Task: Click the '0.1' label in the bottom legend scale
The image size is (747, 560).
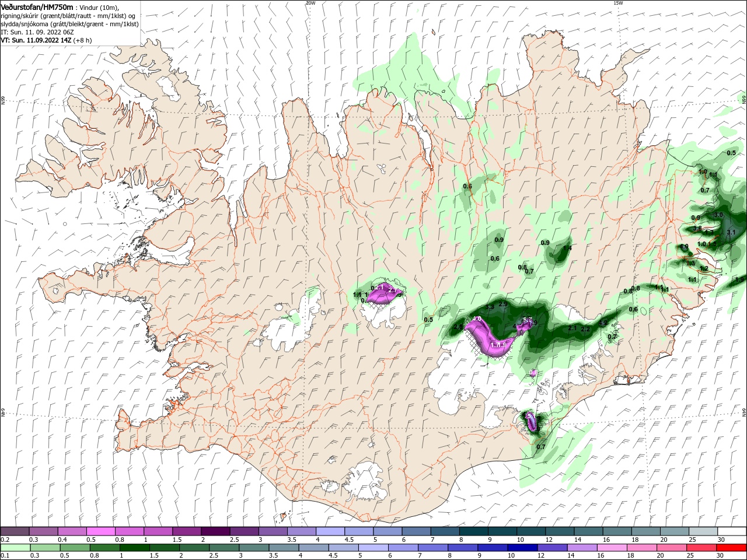Action: tap(5, 556)
